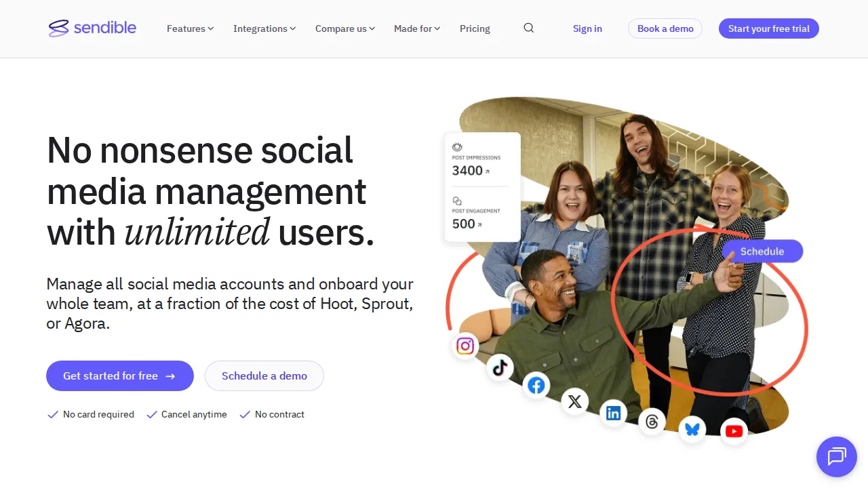
Task: Click the Bluesky butterfly icon
Action: point(692,429)
